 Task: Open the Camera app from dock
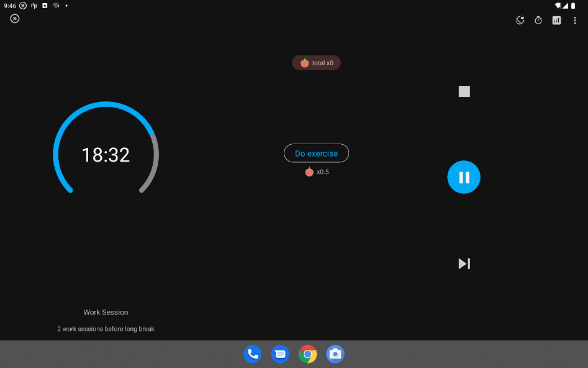335,354
